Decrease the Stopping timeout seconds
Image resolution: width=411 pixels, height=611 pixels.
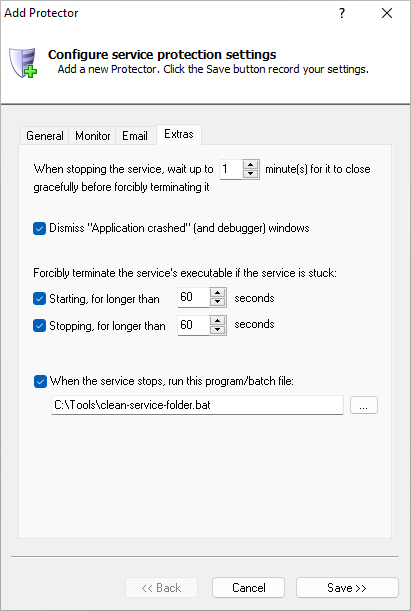click(217, 330)
